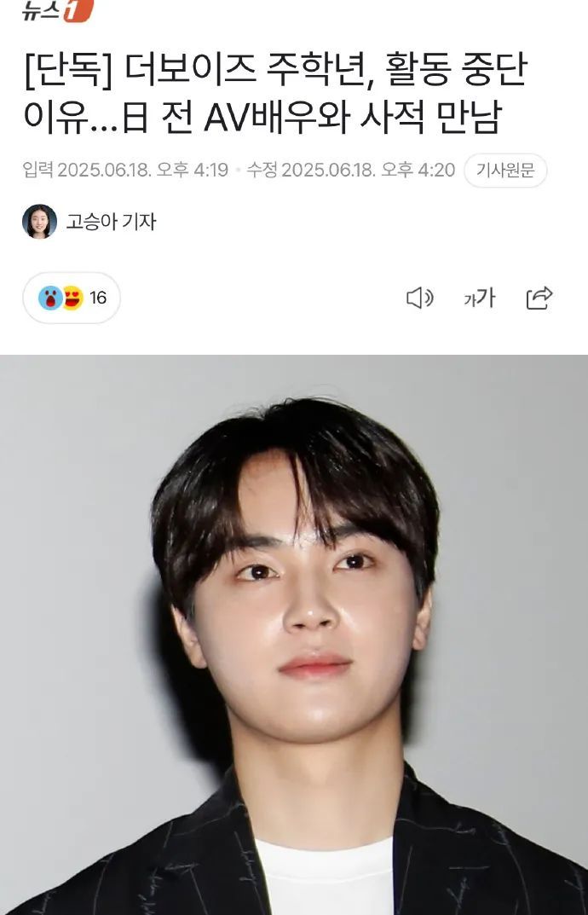This screenshot has width=588, height=915.
Task: Tap the reaction count 16
Action: pyautogui.click(x=98, y=298)
